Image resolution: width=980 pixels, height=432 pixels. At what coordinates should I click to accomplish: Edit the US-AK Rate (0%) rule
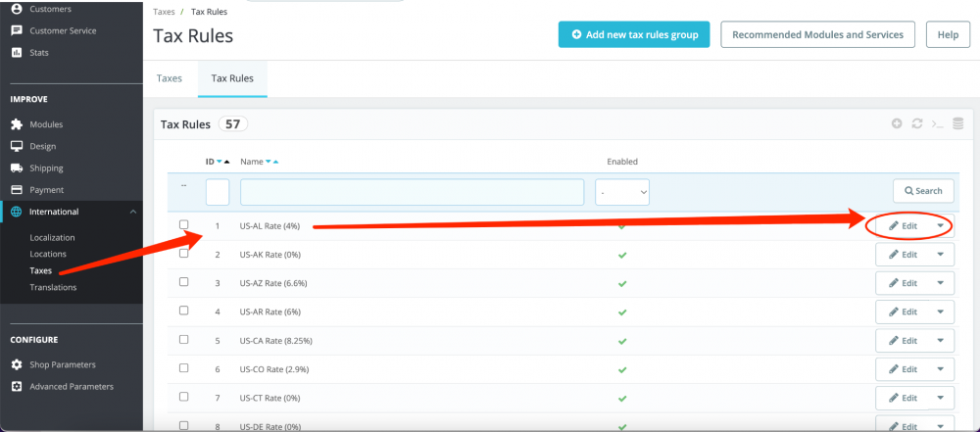[903, 255]
